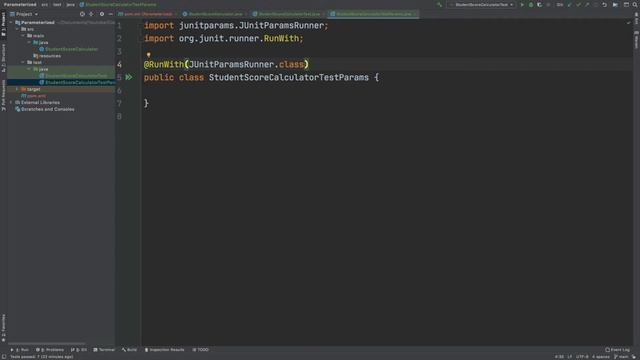Click the undo/rollback arrow icon
Viewport: 640px width, 360px height.
(x=604, y=5)
